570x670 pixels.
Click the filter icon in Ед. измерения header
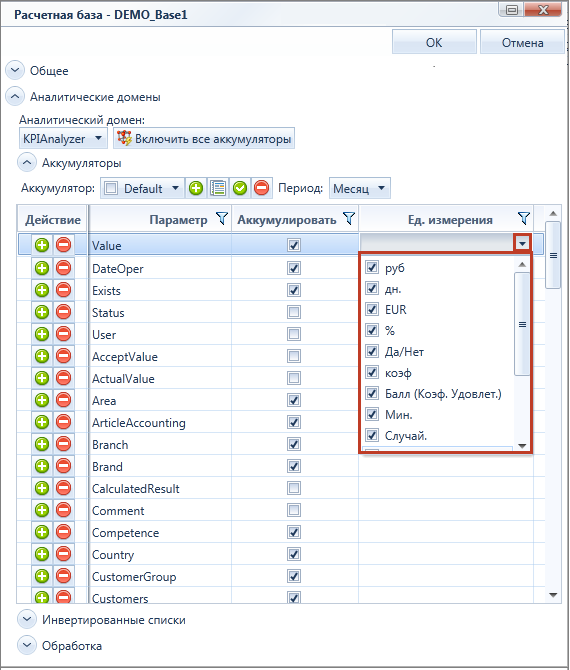(523, 219)
